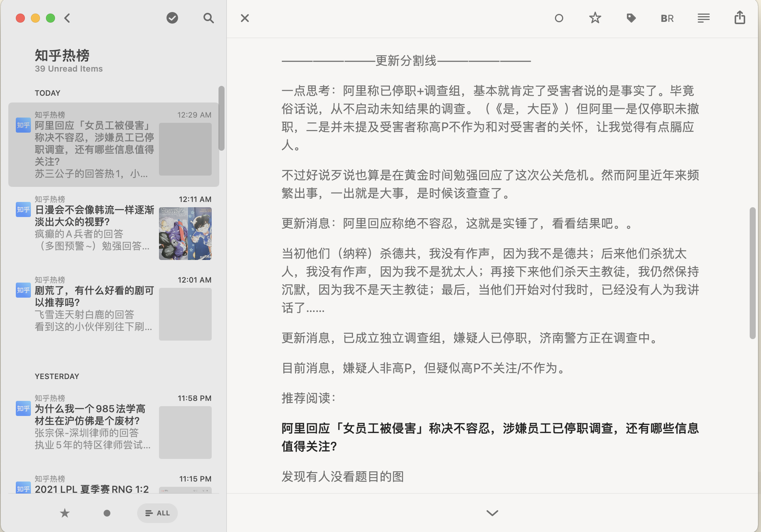Jump to next article down chevron
The image size is (761, 532).
[492, 513]
